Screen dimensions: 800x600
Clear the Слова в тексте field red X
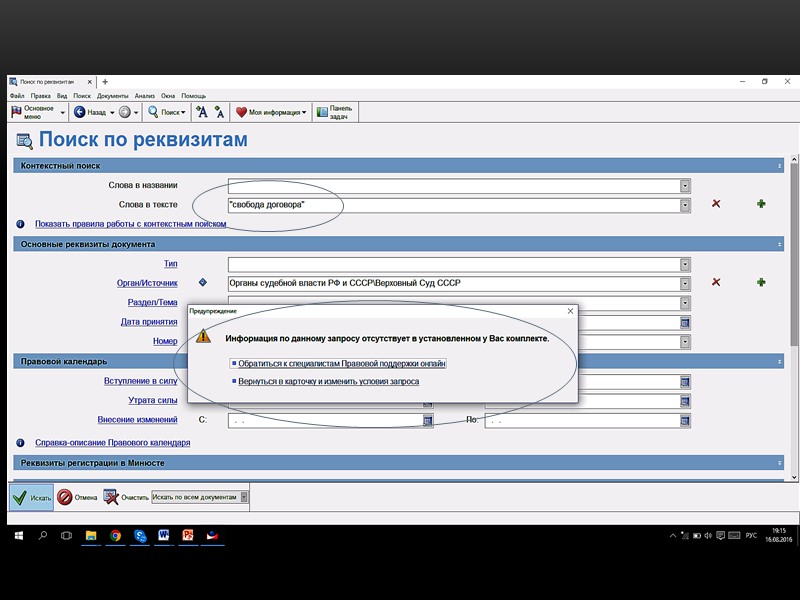[716, 204]
